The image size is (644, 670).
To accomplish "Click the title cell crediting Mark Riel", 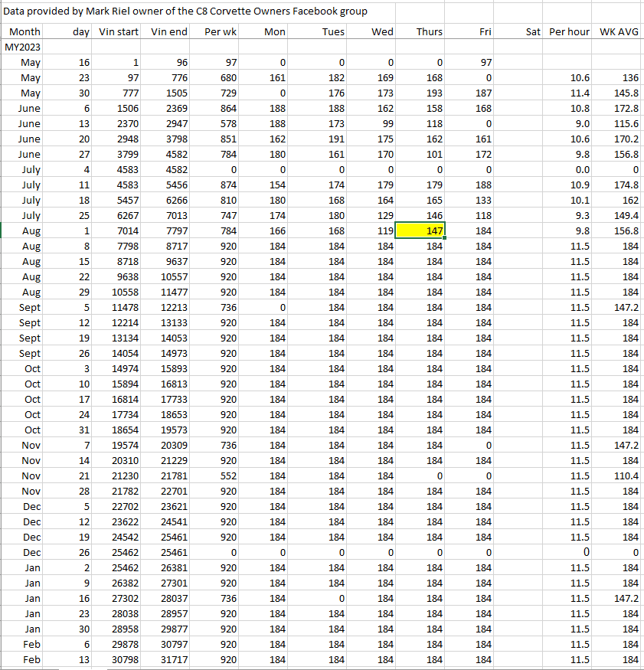I will [x=185, y=11].
